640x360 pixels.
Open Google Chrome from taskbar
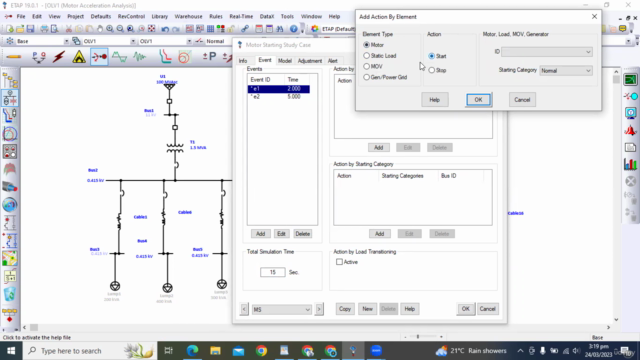pos(261,351)
